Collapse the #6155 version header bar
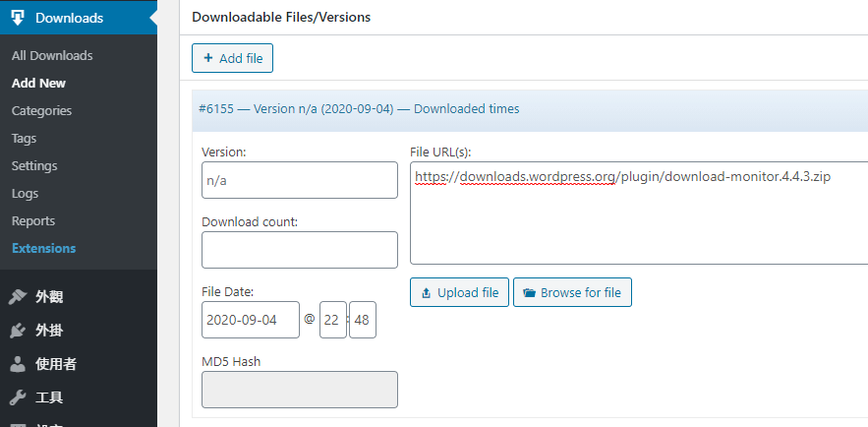Screen dimensions: 868x427 pos(530,109)
